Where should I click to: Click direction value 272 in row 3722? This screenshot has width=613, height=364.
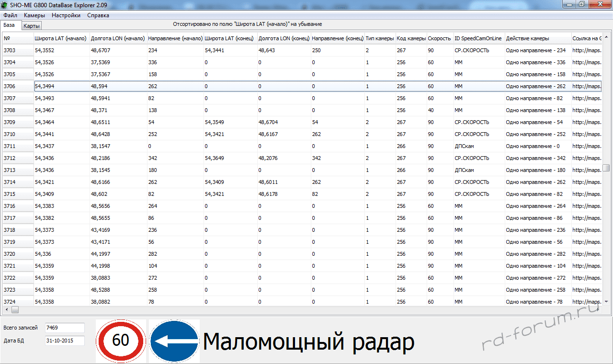(x=175, y=278)
